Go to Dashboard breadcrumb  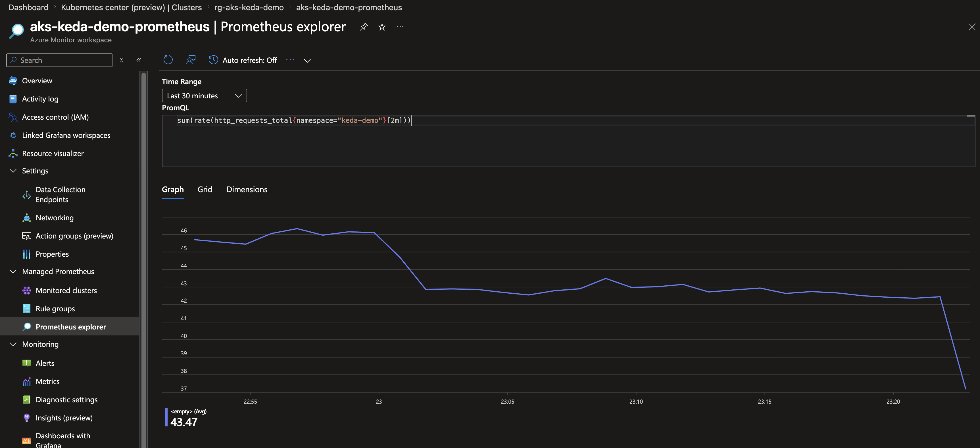click(x=28, y=7)
